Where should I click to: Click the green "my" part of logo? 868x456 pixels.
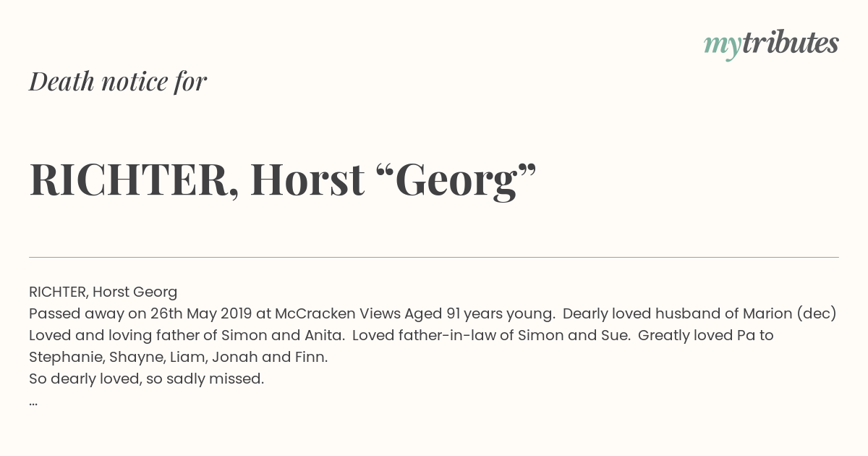pyautogui.click(x=722, y=46)
